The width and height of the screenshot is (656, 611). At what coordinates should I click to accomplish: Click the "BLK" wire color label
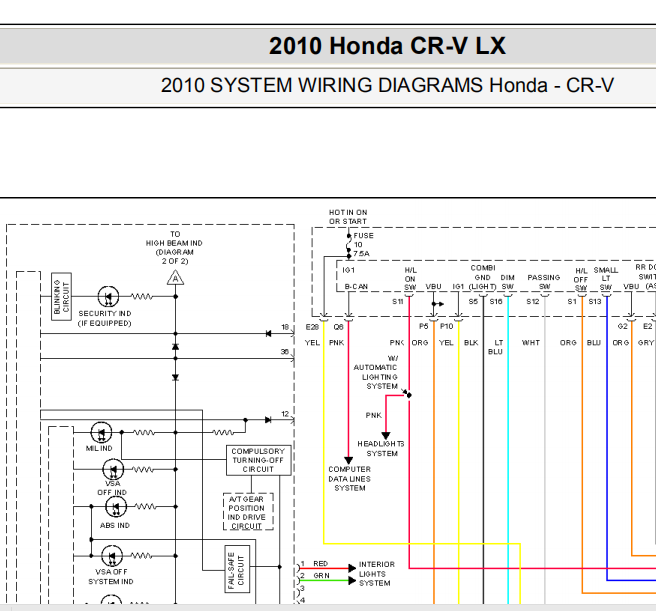(471, 343)
